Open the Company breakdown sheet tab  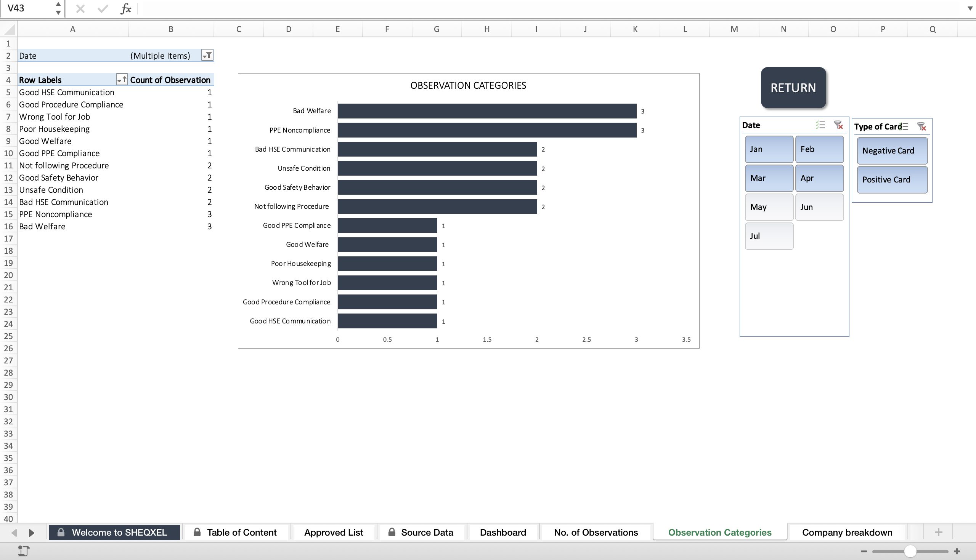point(847,532)
